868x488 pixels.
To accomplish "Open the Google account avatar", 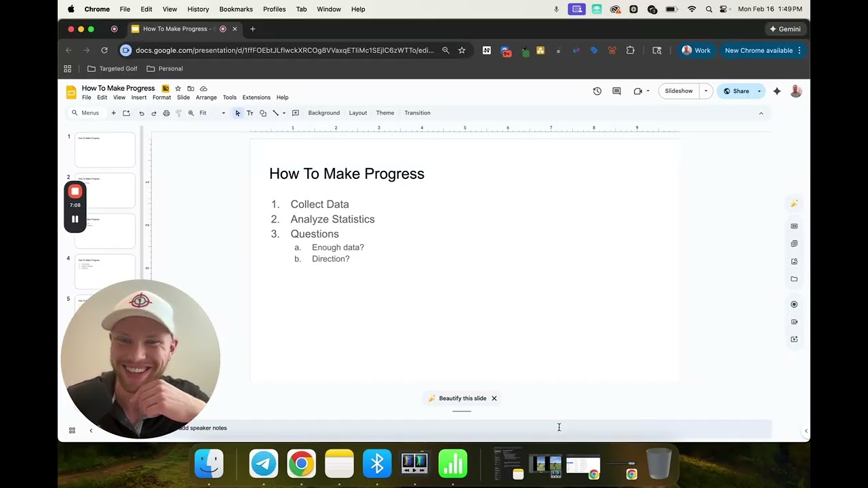I will point(796,91).
